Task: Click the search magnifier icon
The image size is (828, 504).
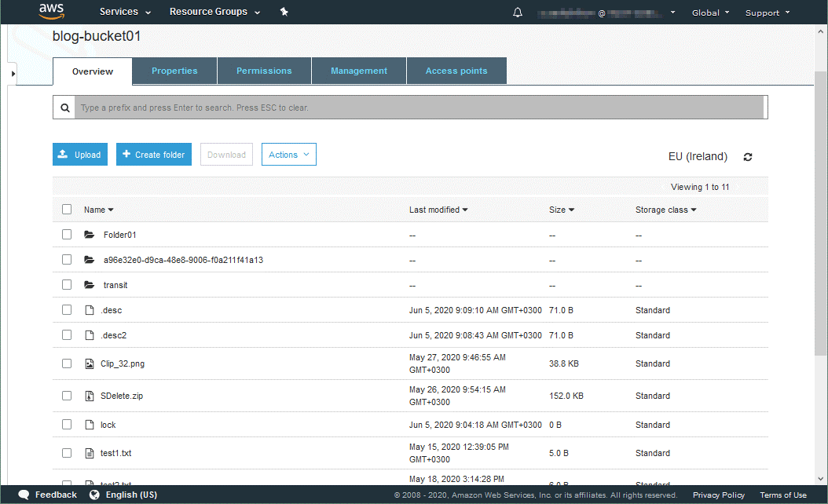Action: pos(65,108)
